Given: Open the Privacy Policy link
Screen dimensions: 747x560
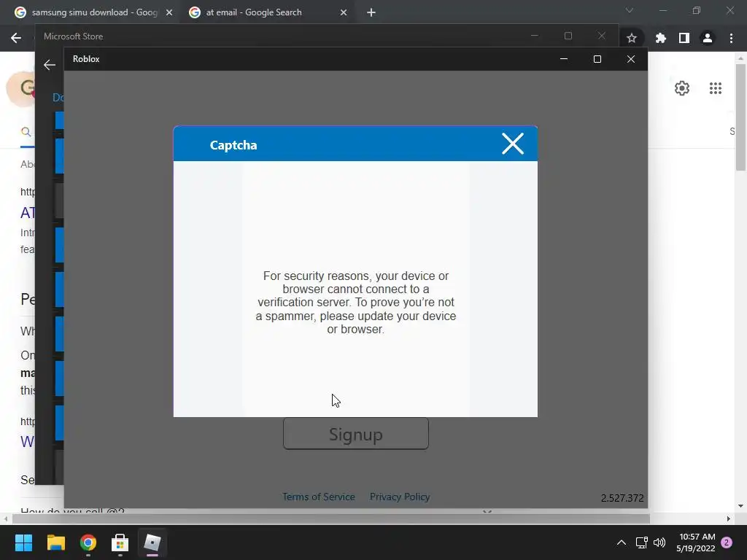Looking at the screenshot, I should tap(400, 497).
